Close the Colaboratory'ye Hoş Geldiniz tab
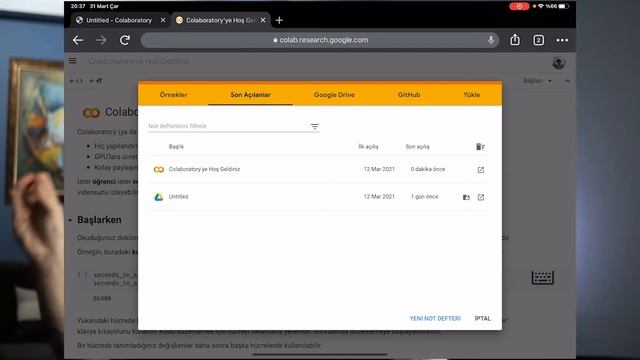 tap(263, 20)
